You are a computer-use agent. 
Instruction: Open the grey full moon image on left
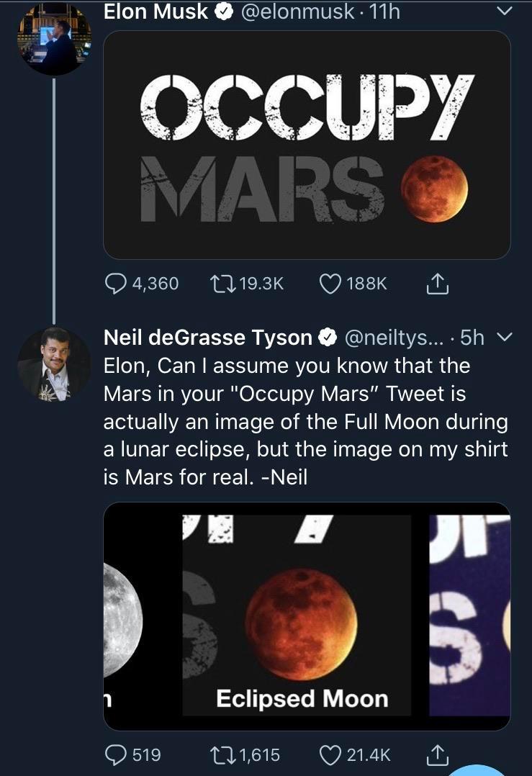pyautogui.click(x=122, y=615)
